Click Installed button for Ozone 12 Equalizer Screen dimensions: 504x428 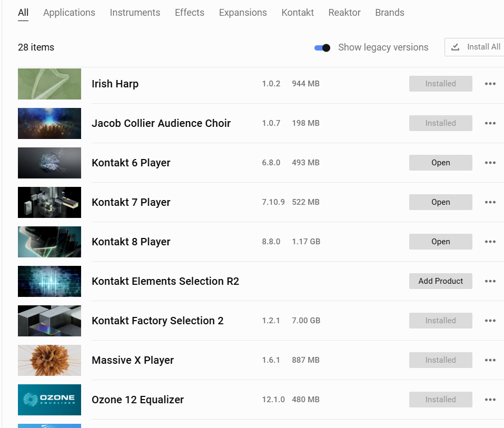click(441, 400)
